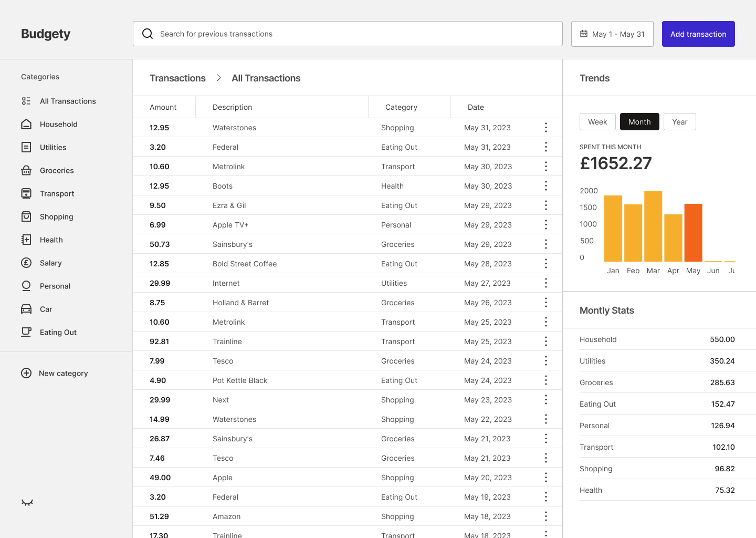This screenshot has height=538, width=756.
Task: Click the Apple 49.00 transaction row
Action: point(348,478)
